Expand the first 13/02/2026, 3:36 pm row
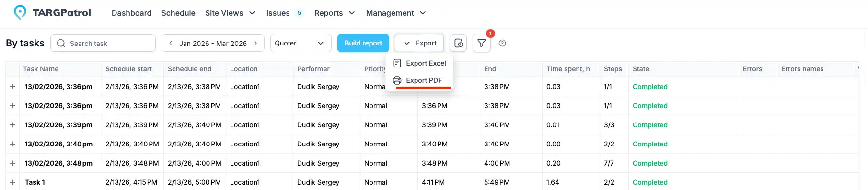The image size is (868, 190). 12,87
